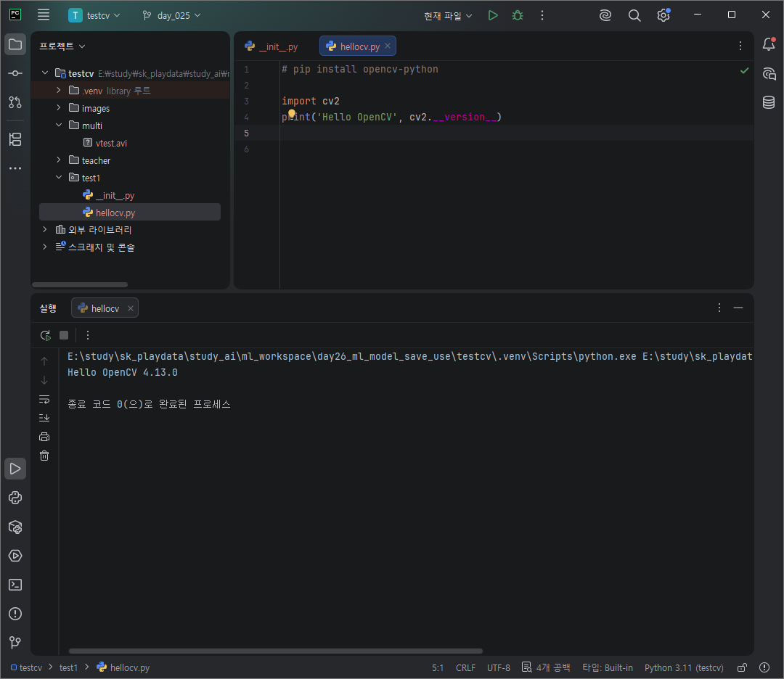Screen dimensions: 784x679
Task: Open the testcv project dropdown
Action: tap(94, 15)
